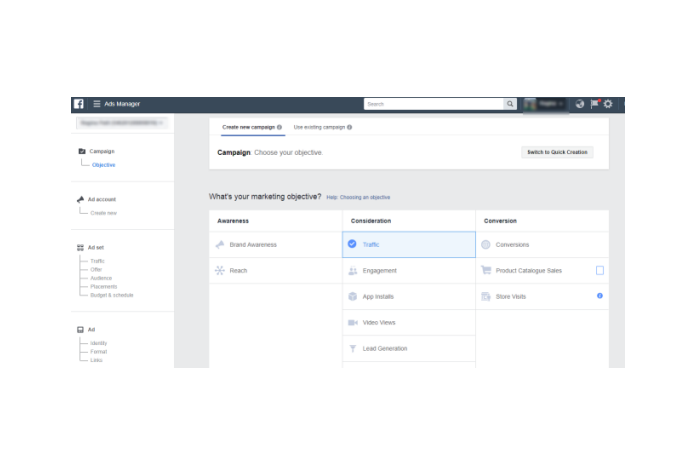Open the profile dropdown in top bar
Screen dimensions: 696x464
pyautogui.click(x=545, y=104)
